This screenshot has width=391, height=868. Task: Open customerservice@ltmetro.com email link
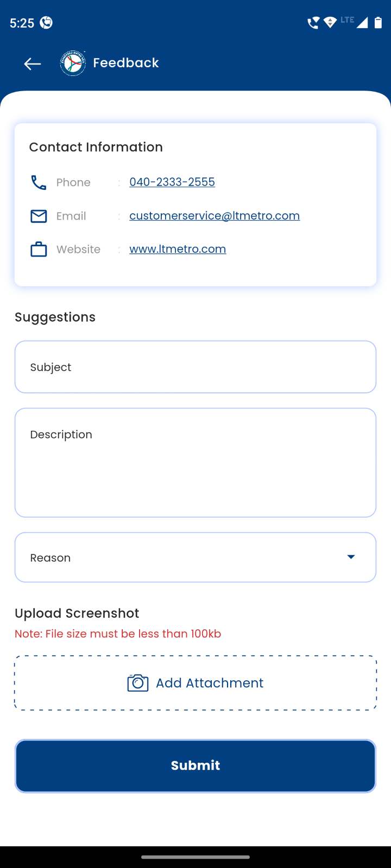[215, 216]
